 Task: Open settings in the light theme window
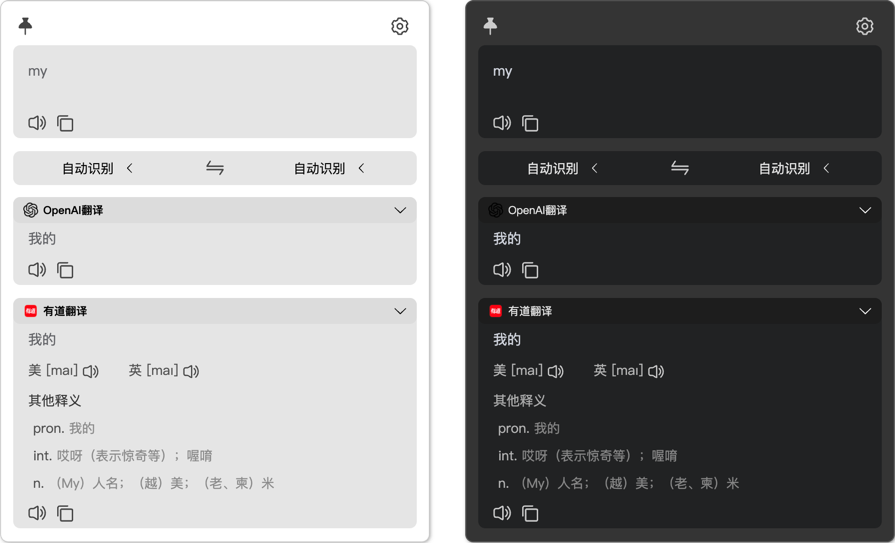point(400,26)
